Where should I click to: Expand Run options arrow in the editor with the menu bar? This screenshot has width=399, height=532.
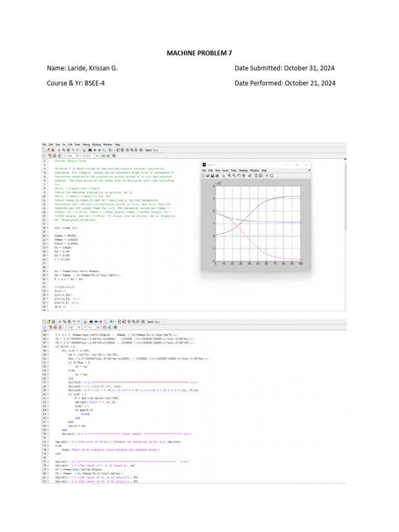tap(114, 150)
